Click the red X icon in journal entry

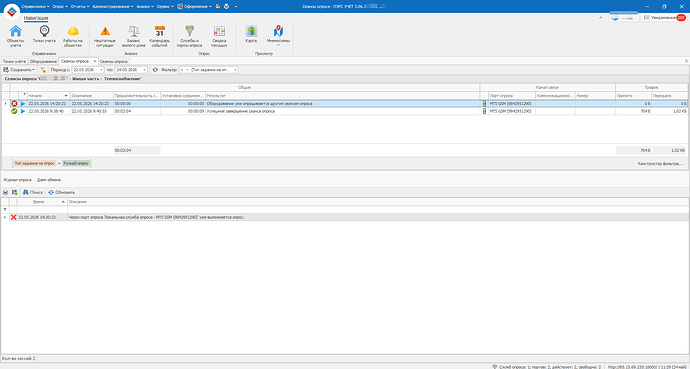14,217
